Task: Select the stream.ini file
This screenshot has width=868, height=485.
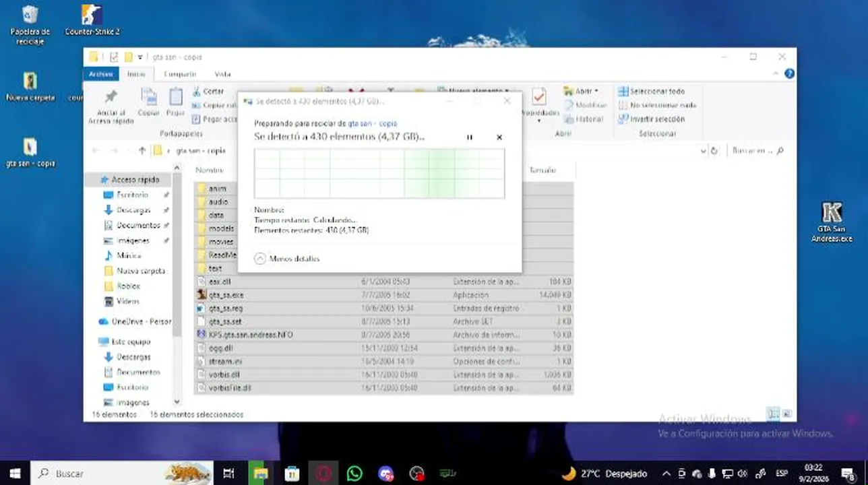Action: click(383, 362)
